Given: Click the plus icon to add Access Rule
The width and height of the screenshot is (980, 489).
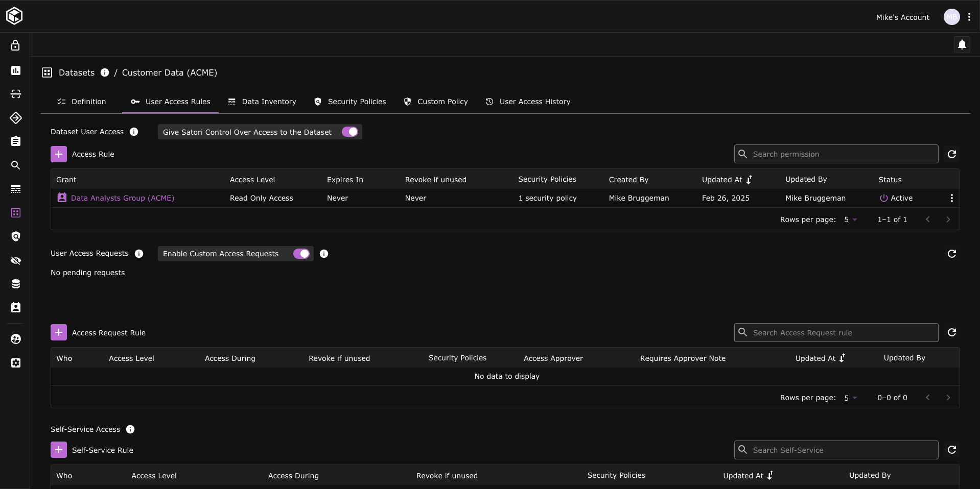Looking at the screenshot, I should pos(59,154).
